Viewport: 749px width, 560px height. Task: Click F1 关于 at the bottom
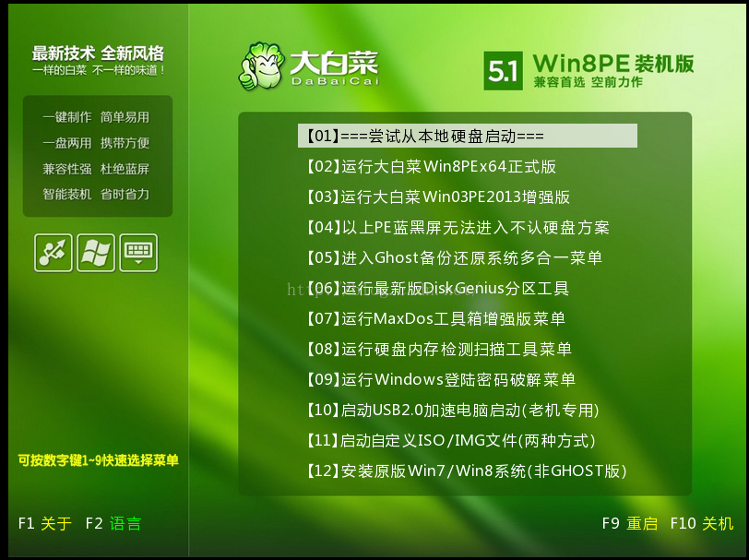[x=45, y=524]
